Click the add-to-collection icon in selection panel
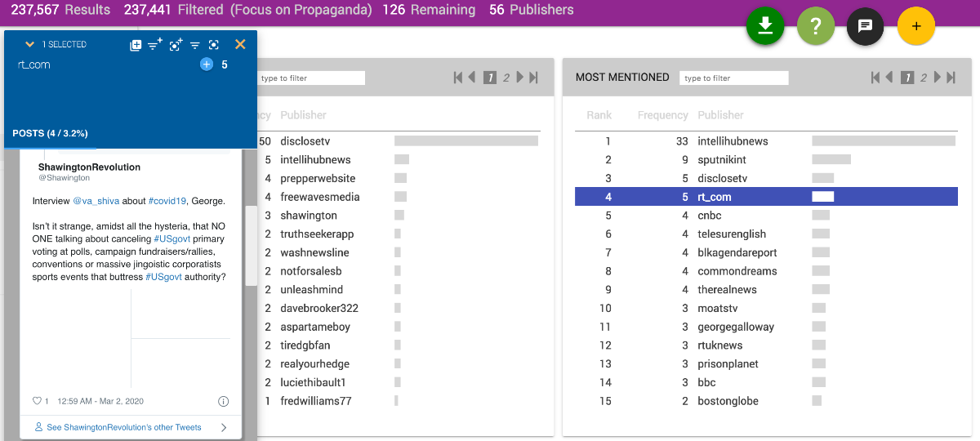980x441 pixels. click(x=136, y=45)
